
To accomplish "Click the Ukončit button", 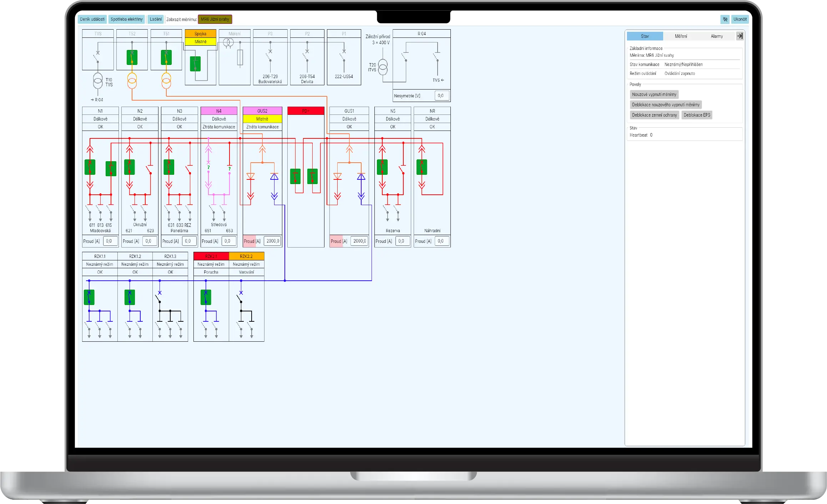I will 740,19.
